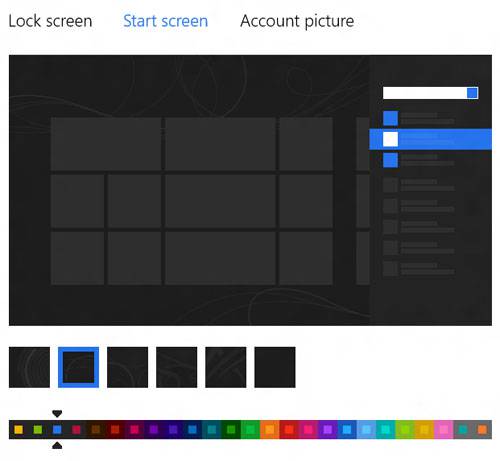
Task: Click the large Start screen preview image
Action: [x=250, y=190]
